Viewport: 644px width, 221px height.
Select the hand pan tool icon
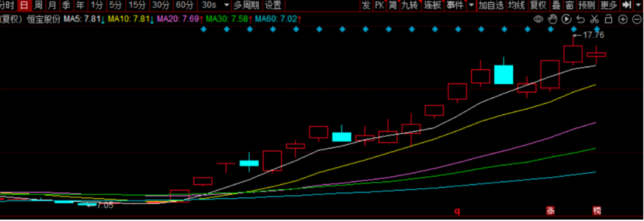[x=553, y=19]
